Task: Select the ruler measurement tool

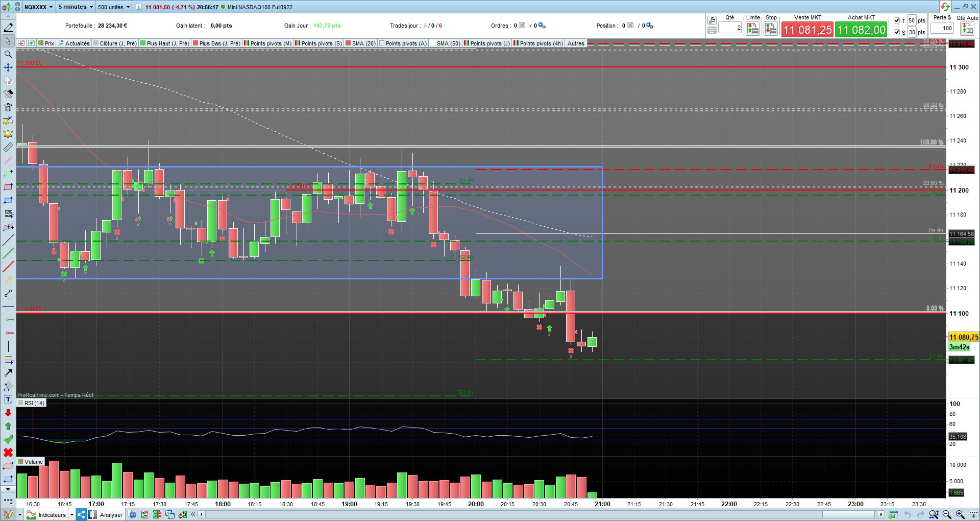Action: click(8, 147)
